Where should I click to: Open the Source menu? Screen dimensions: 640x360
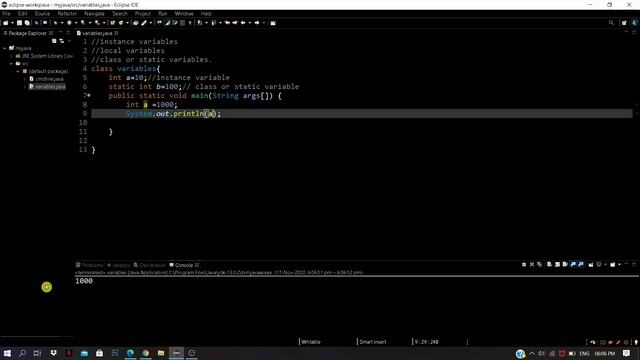pyautogui.click(x=42, y=13)
